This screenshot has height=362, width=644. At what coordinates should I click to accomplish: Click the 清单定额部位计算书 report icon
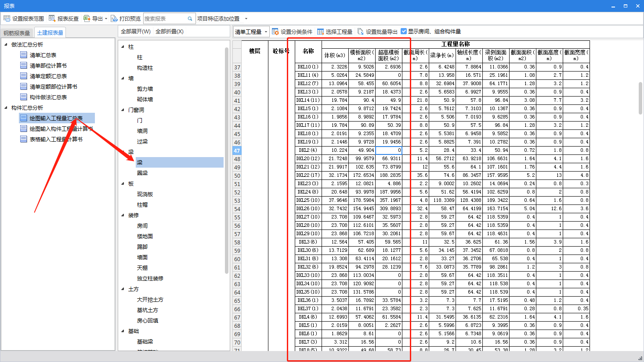pyautogui.click(x=24, y=86)
